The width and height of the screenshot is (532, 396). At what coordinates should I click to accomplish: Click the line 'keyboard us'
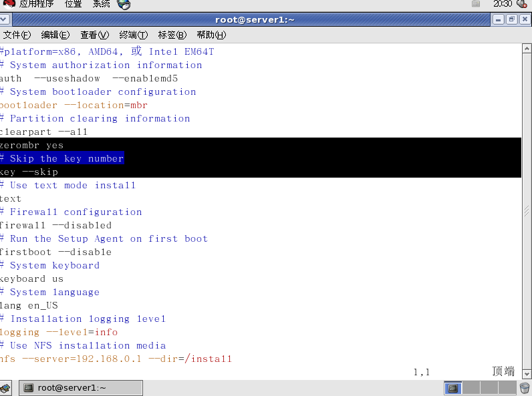[31, 279]
